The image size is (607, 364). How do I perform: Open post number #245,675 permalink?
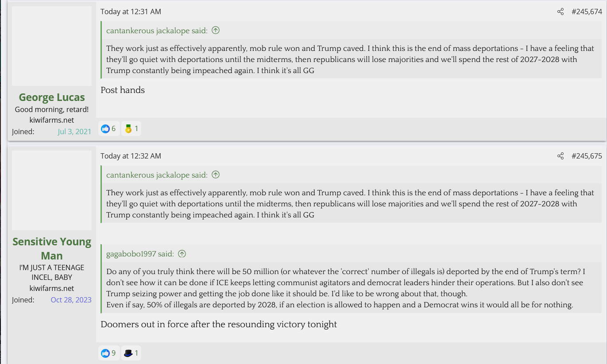pos(587,156)
